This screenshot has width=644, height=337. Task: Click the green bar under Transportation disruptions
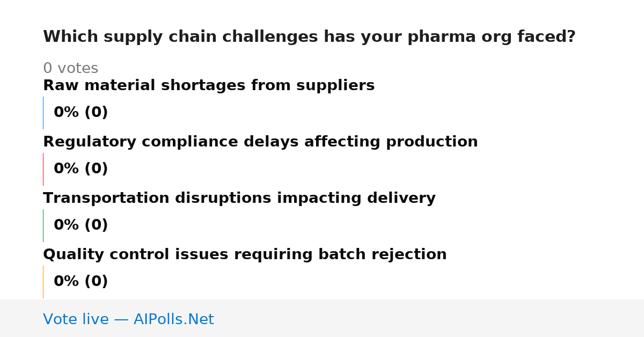coord(43,225)
